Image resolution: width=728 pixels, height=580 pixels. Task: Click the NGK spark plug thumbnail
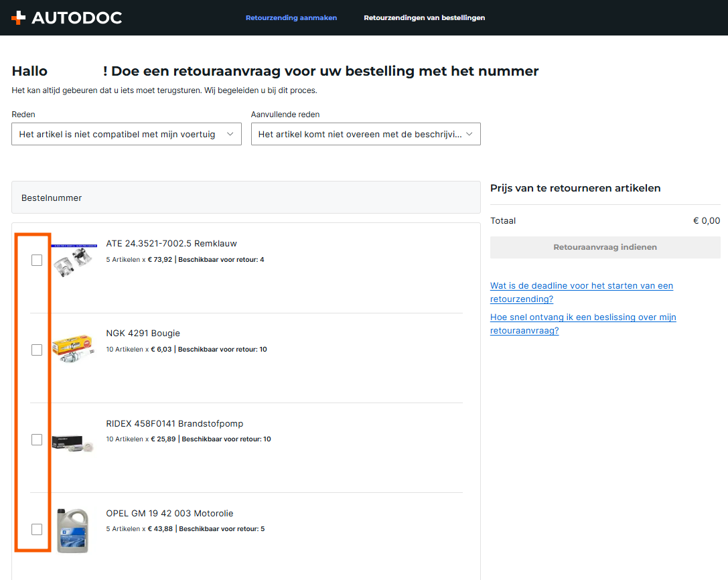point(74,349)
